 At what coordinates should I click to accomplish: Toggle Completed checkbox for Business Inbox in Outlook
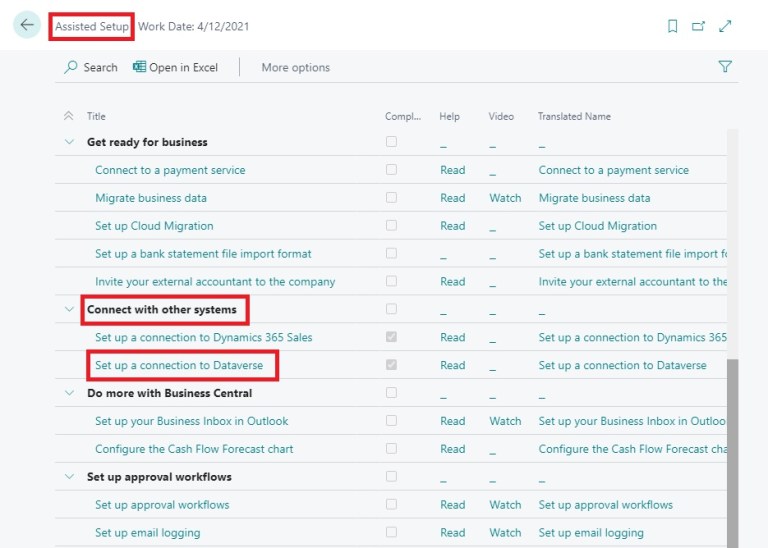point(391,421)
